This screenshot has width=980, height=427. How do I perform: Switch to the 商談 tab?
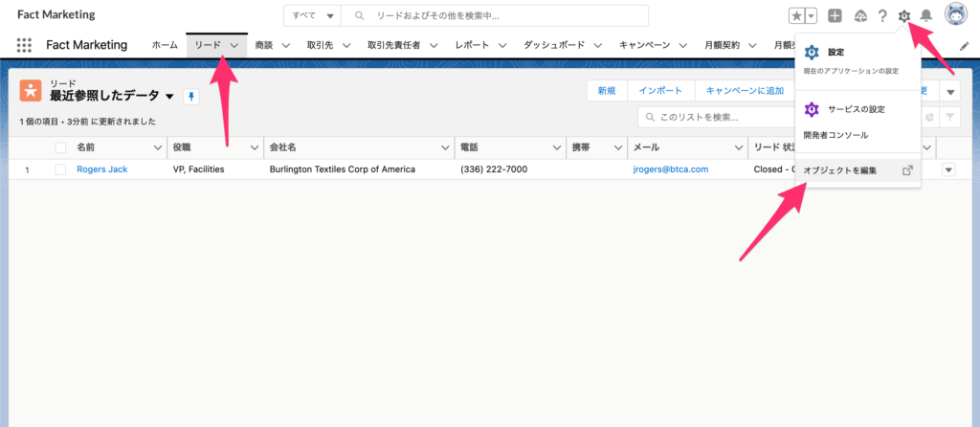coord(264,46)
